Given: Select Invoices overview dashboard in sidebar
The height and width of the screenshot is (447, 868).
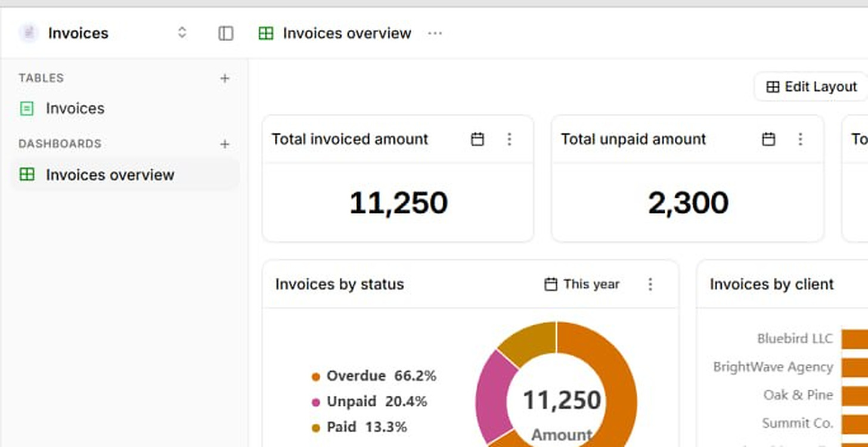Looking at the screenshot, I should 125,175.
